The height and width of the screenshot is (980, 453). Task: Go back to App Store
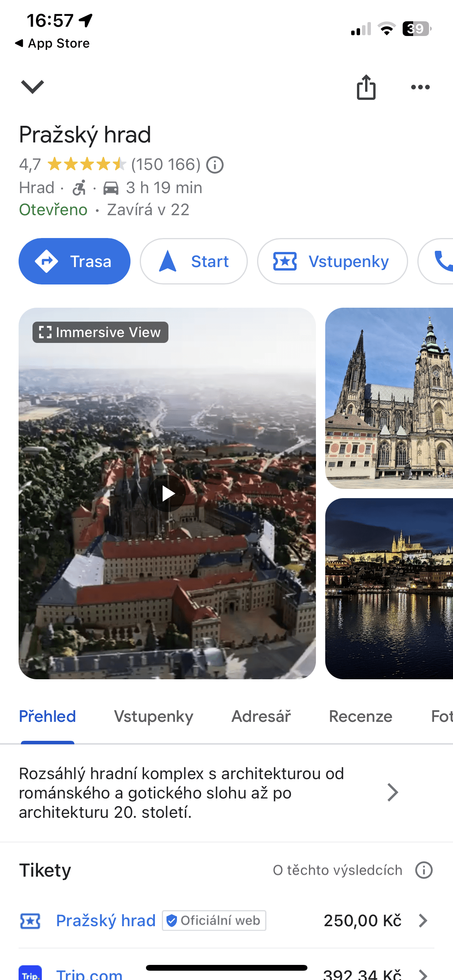pyautogui.click(x=52, y=43)
